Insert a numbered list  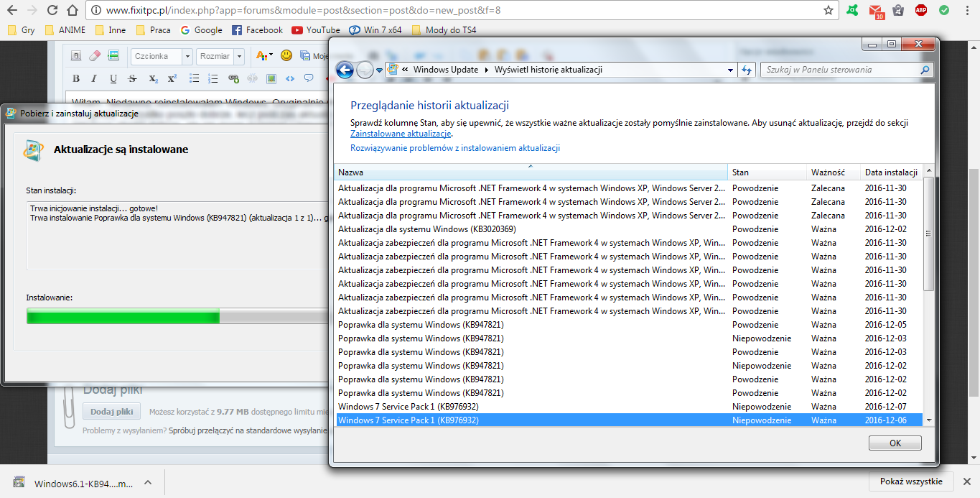coord(213,78)
